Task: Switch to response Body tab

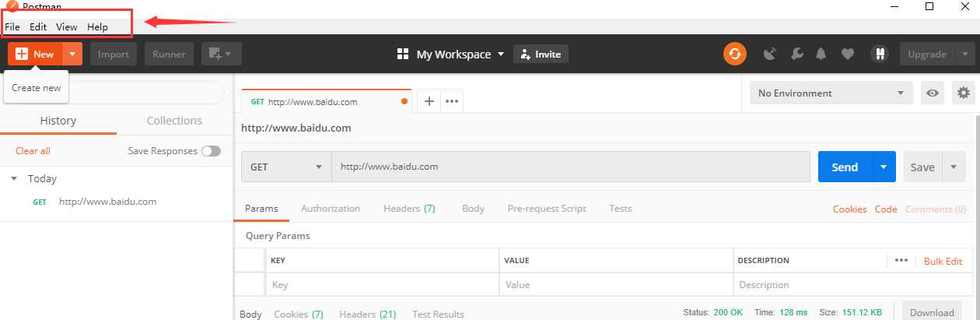Action: click(250, 314)
